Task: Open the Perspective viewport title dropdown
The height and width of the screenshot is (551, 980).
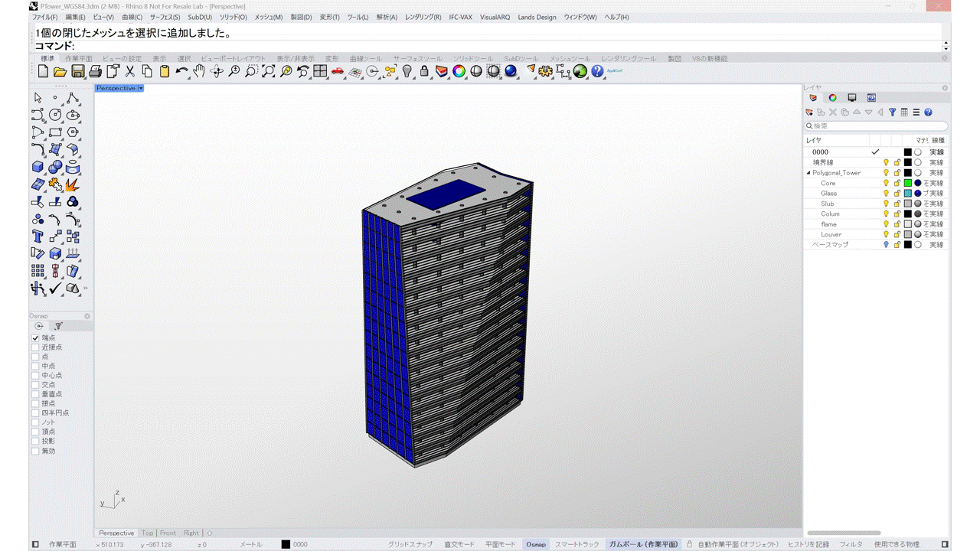Action: [141, 88]
